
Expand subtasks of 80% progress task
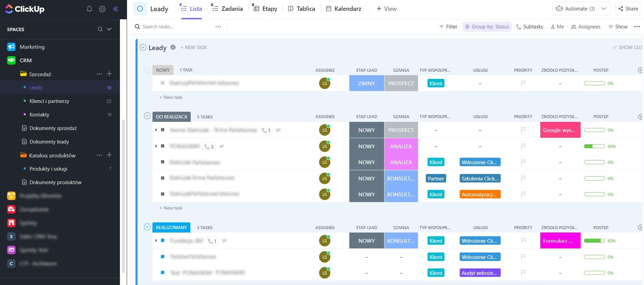(x=156, y=240)
